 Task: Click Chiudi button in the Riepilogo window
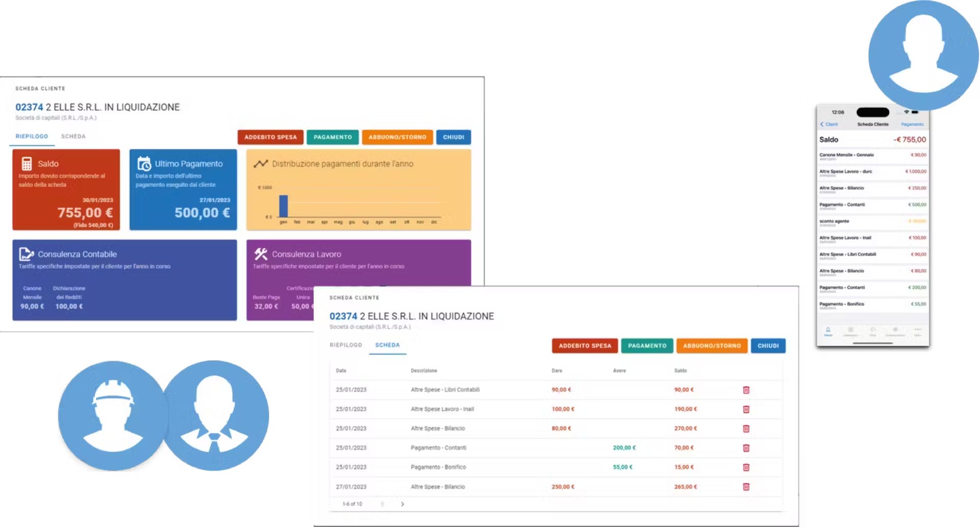point(453,137)
